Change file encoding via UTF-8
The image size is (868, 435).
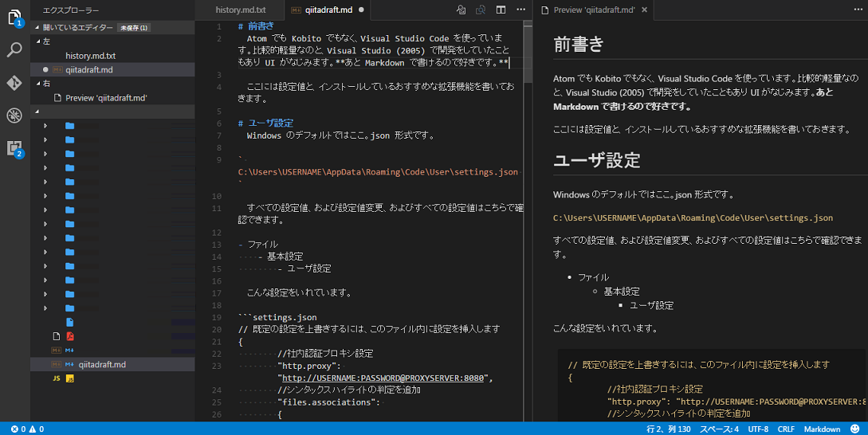(758, 429)
